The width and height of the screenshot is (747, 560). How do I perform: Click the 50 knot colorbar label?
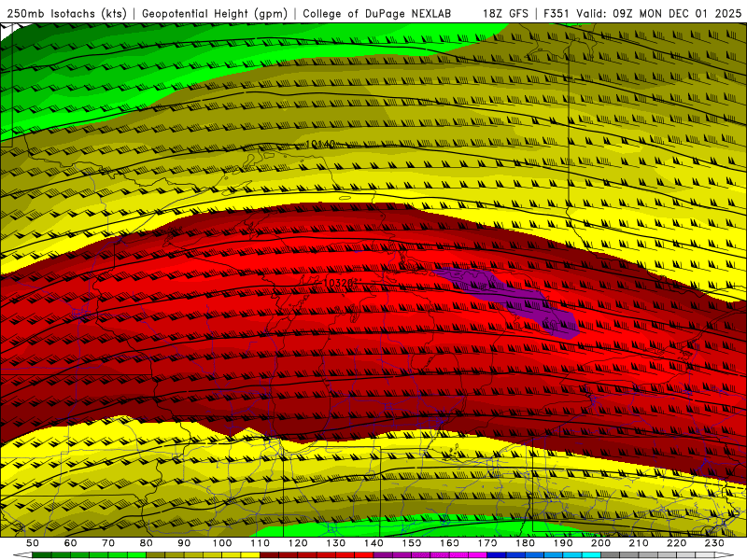(x=33, y=543)
